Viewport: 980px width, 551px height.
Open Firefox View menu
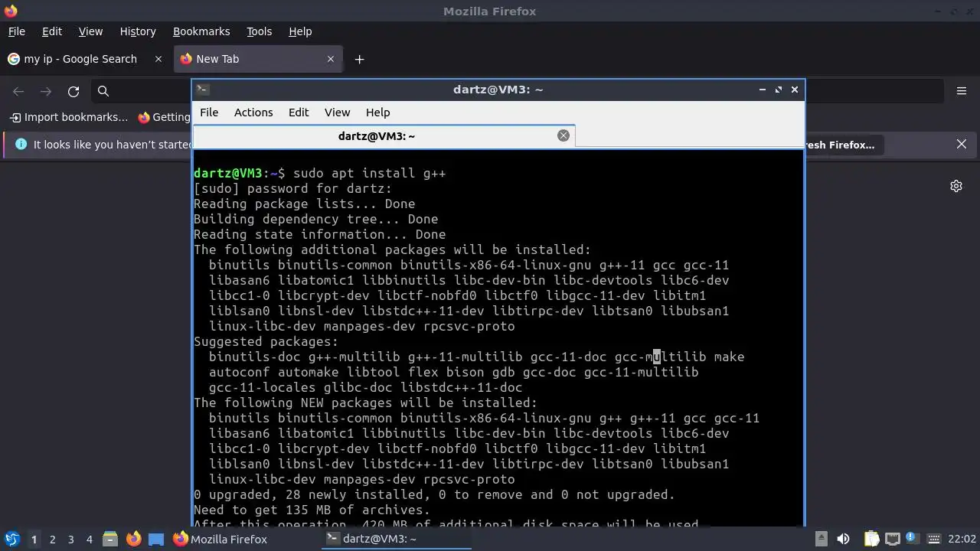pos(90,31)
